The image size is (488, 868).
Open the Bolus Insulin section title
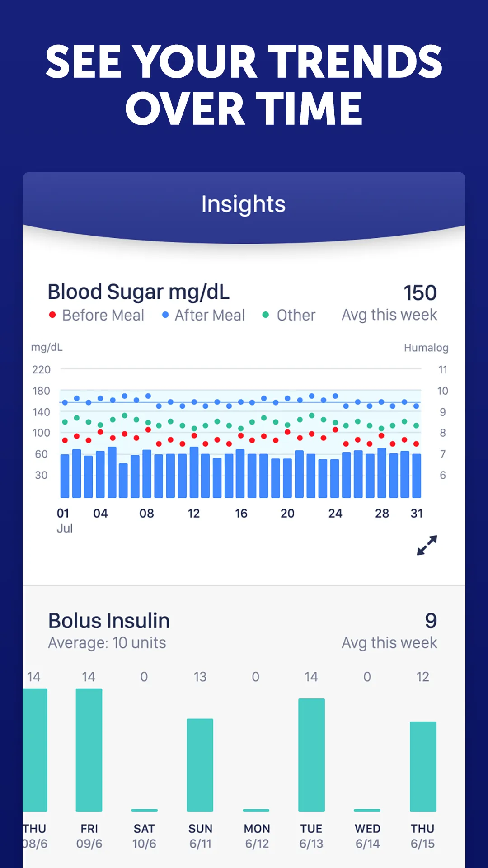point(109,621)
